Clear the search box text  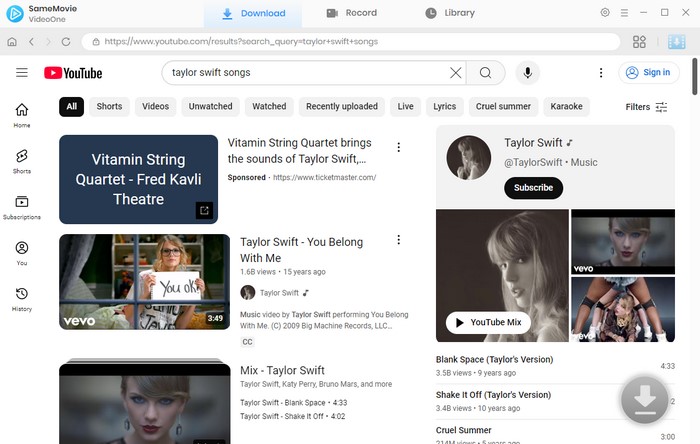click(x=455, y=72)
